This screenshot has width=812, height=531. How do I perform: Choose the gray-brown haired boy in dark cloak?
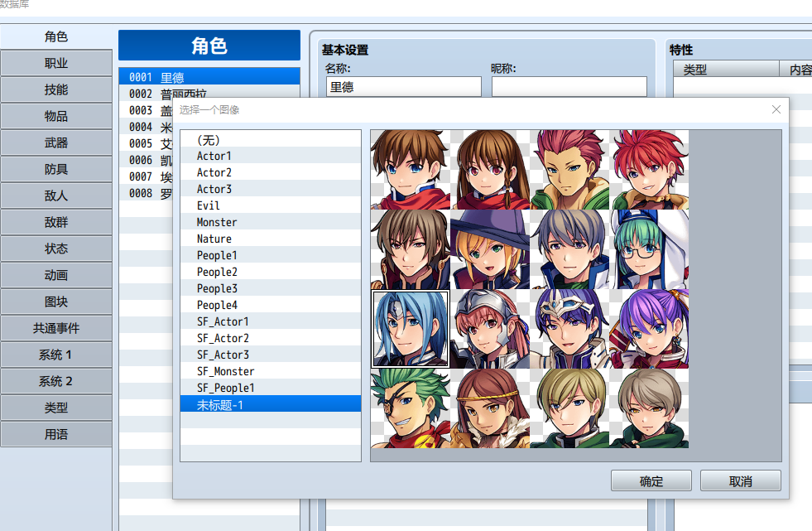[x=649, y=408]
